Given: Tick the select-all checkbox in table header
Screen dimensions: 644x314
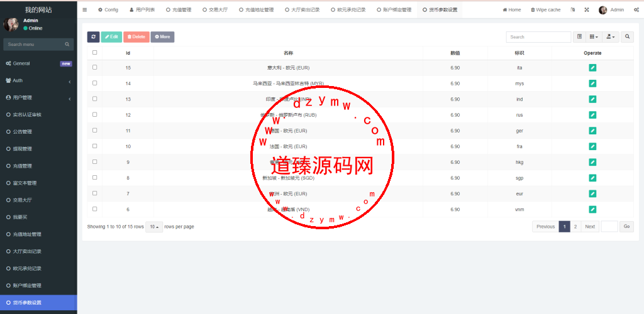Looking at the screenshot, I should [95, 53].
